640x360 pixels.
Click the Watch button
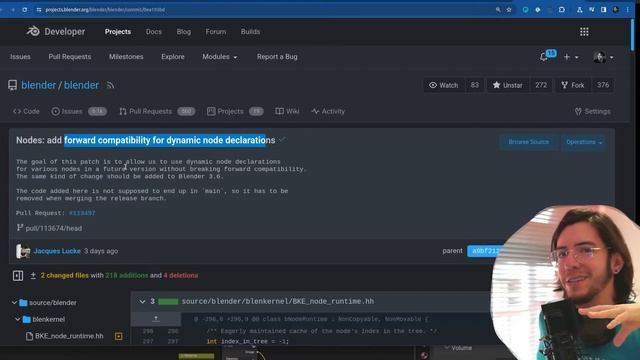[x=444, y=85]
